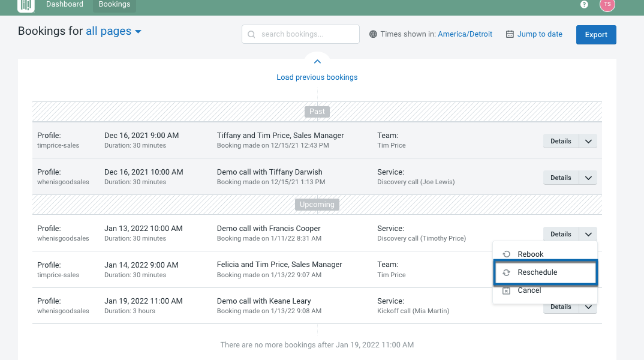Click the Rebook circular-arrow icon
This screenshot has height=360, width=644.
(507, 253)
